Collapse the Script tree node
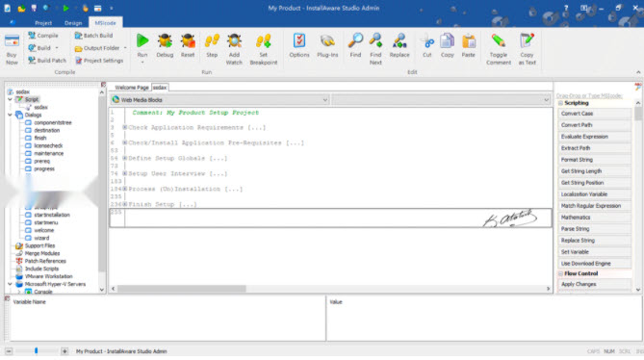The width and height of the screenshot is (644, 360). [x=10, y=99]
